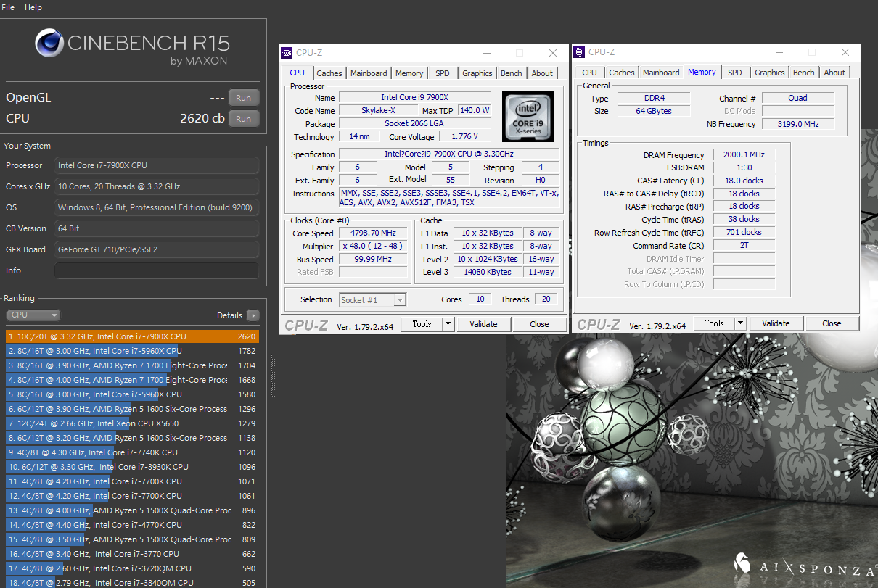Open Tools dropdown arrow in right CPU-Z

point(740,323)
